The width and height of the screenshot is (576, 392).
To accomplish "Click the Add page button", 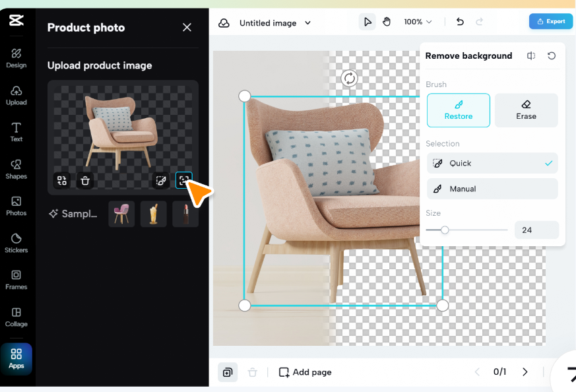I will click(305, 372).
